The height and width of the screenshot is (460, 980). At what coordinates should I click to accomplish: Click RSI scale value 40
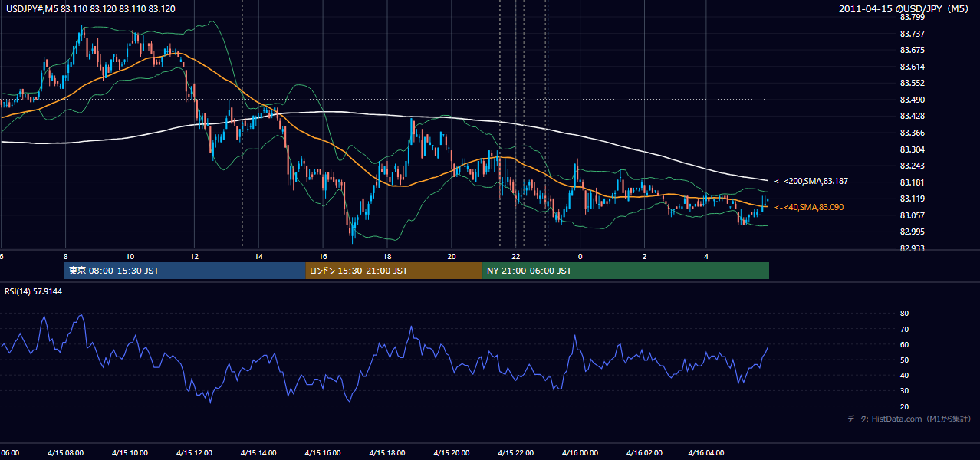tap(904, 375)
